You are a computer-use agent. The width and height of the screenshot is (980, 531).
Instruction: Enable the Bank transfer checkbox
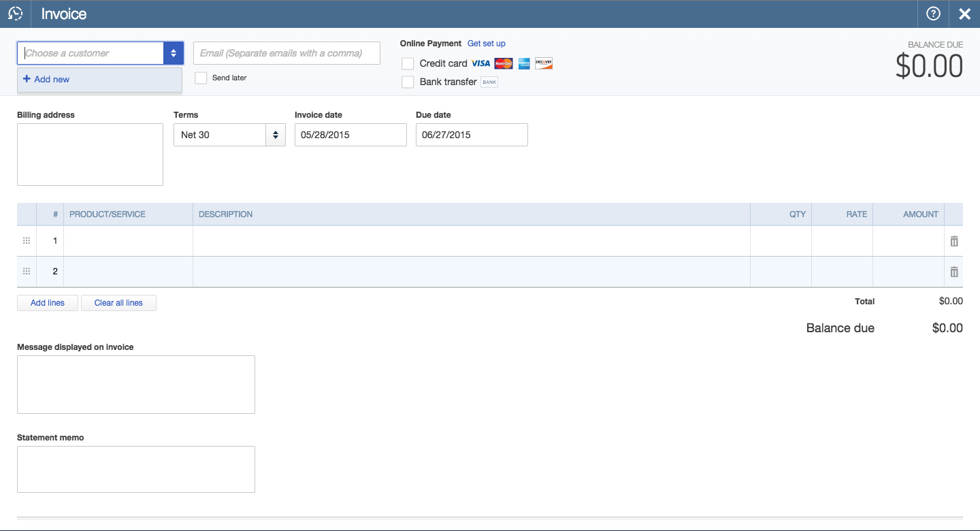408,82
